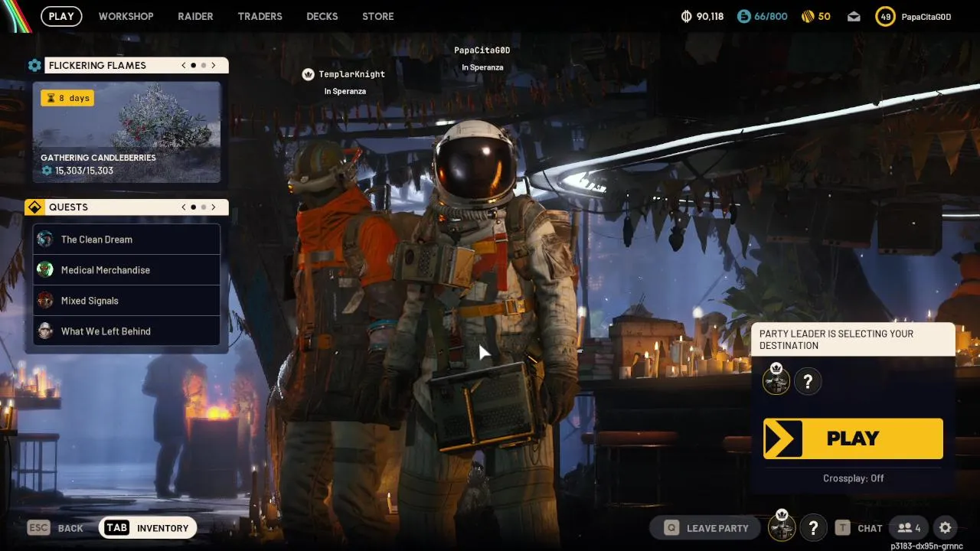Click the bottom bar question mark icon

813,528
